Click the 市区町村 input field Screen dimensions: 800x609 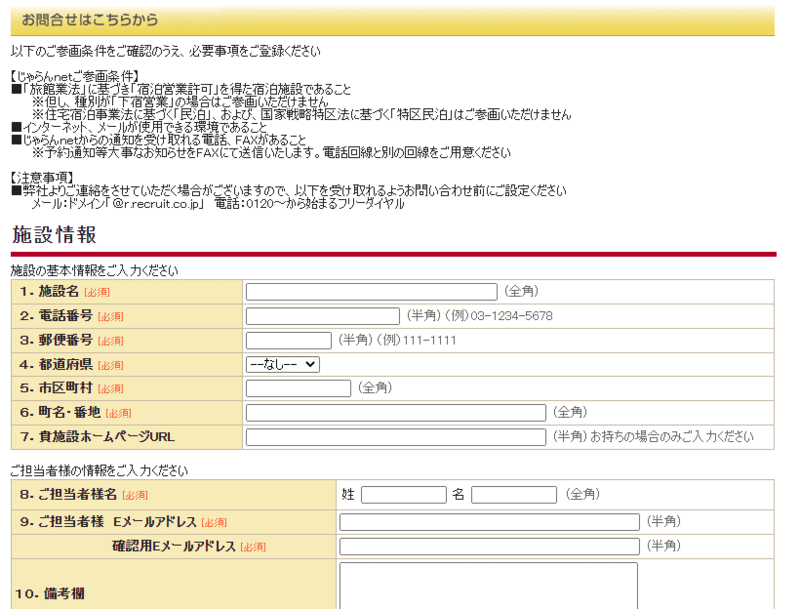(298, 388)
